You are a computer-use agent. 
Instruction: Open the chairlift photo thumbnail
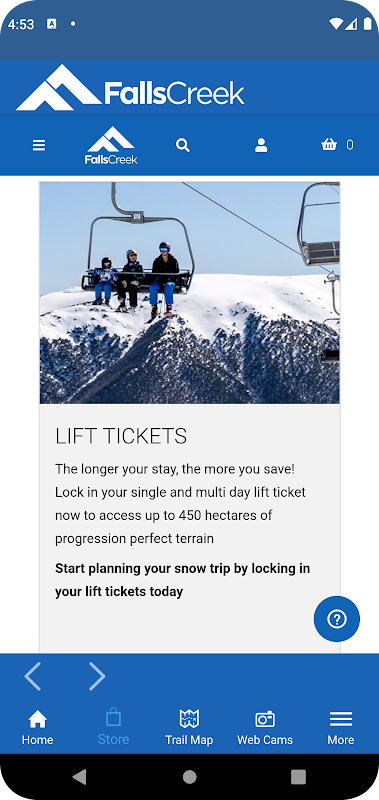point(190,293)
